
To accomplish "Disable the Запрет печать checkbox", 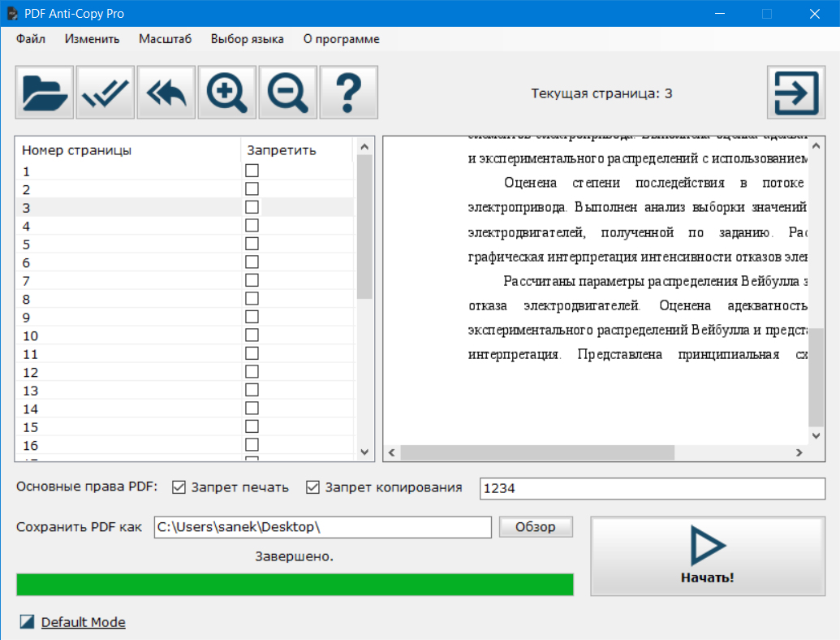I will point(179,487).
